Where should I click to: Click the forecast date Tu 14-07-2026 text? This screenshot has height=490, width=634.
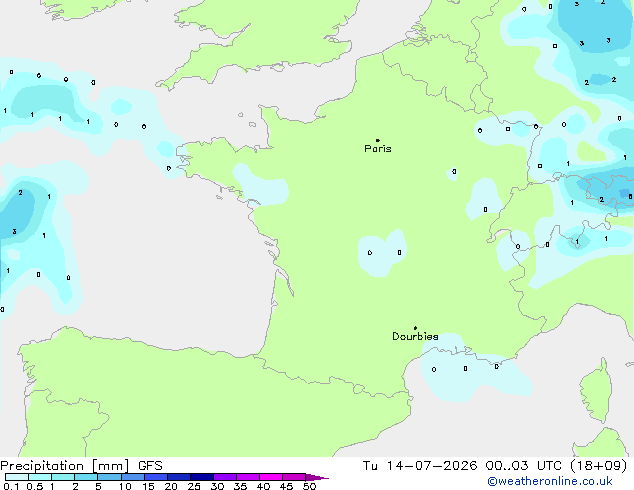[x=420, y=466]
